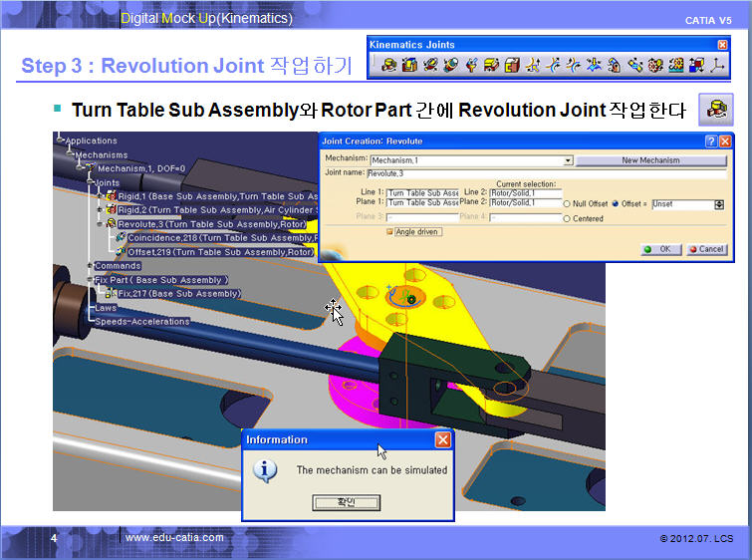Select the Null Offset radio button

tap(567, 204)
